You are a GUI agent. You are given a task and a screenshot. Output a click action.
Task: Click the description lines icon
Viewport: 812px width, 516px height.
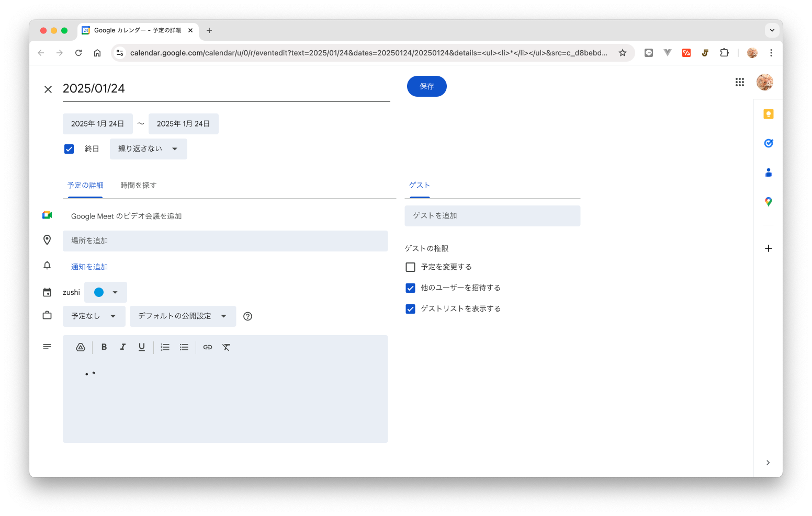[x=47, y=347]
